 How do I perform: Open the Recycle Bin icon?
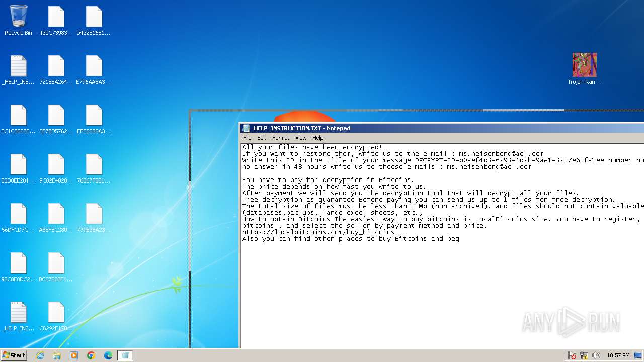click(x=18, y=20)
